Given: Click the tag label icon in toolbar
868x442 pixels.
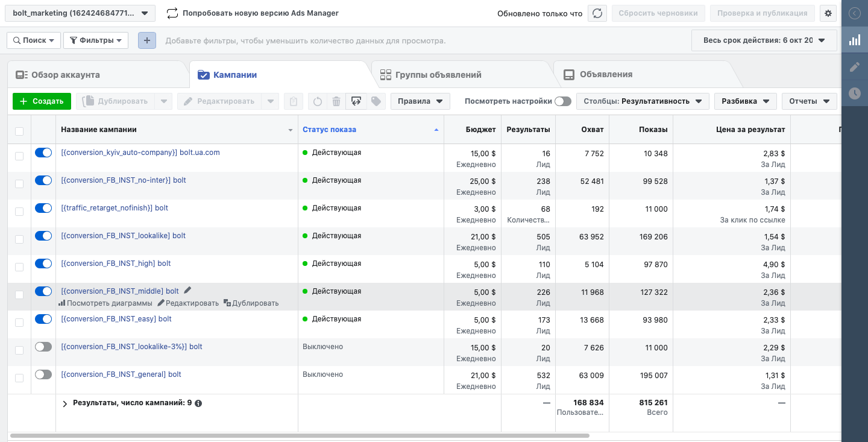Looking at the screenshot, I should click(376, 101).
